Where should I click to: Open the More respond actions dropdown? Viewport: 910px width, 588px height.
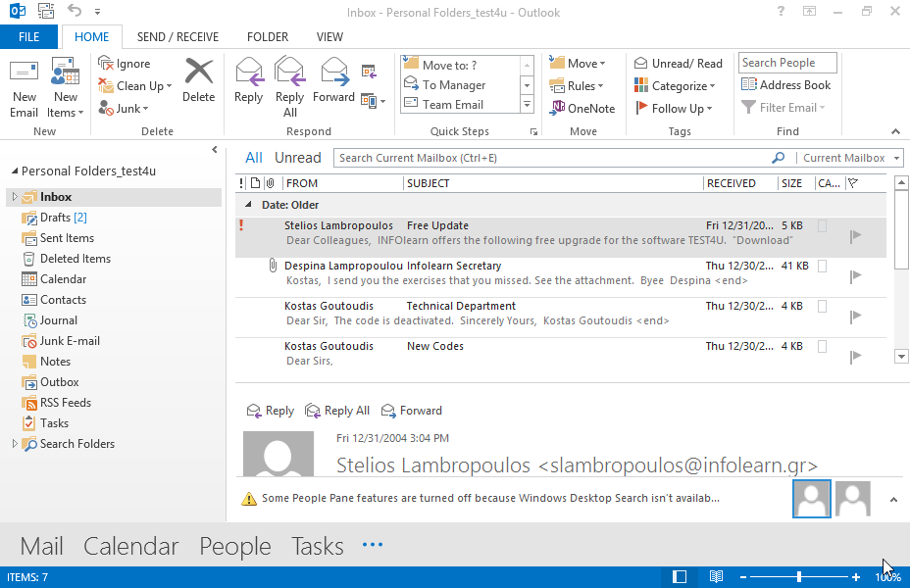pyautogui.click(x=374, y=101)
